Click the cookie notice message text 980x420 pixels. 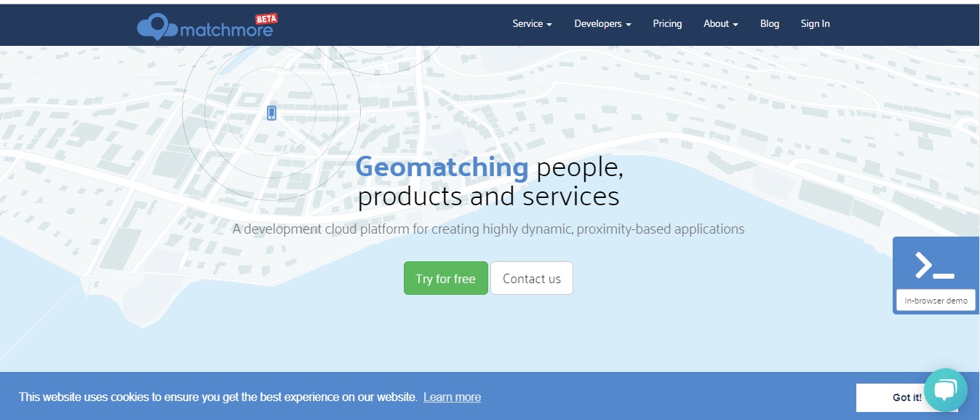(x=218, y=397)
